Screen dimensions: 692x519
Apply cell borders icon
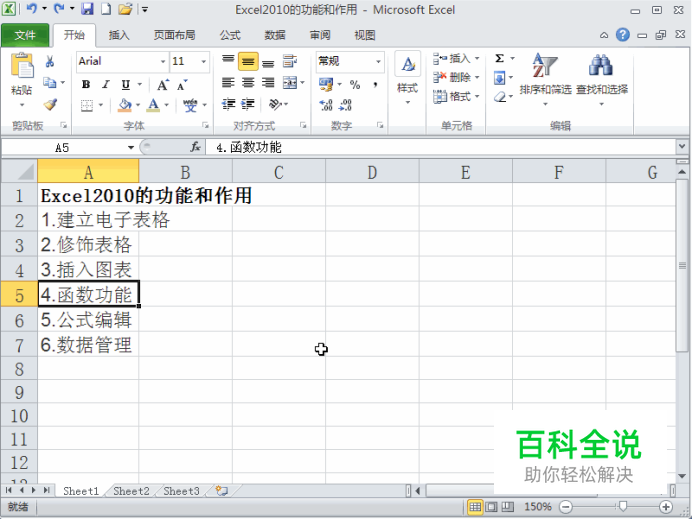(x=87, y=105)
